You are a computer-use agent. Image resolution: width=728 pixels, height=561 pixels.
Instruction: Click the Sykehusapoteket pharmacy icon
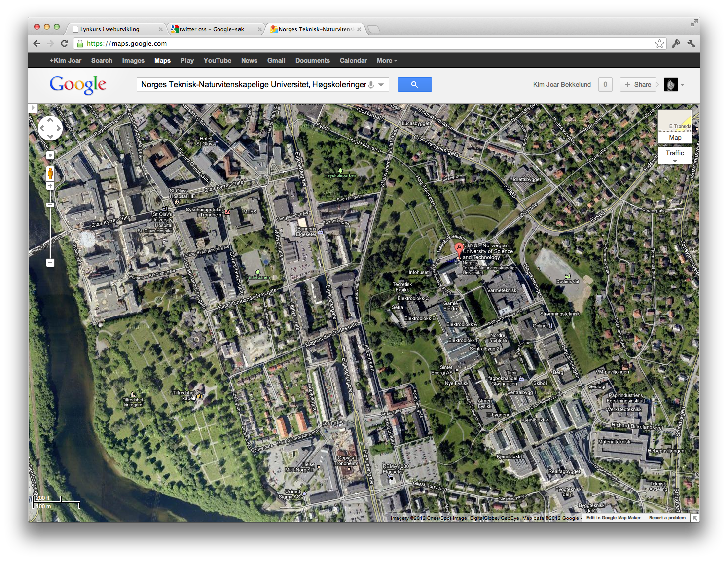(227, 212)
